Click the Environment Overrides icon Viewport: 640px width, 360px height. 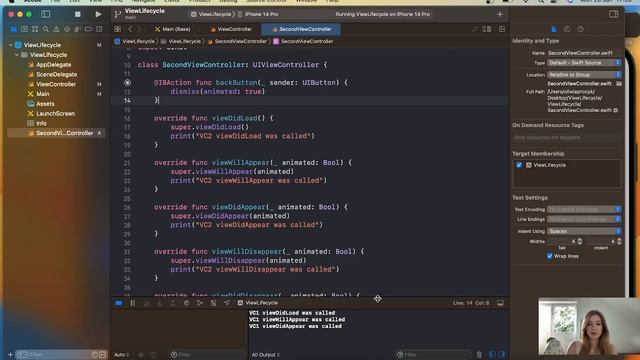pos(213,303)
